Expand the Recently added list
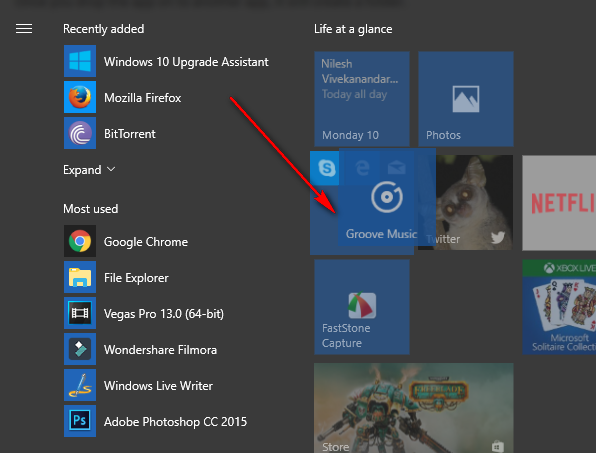The image size is (596, 453). coord(89,170)
